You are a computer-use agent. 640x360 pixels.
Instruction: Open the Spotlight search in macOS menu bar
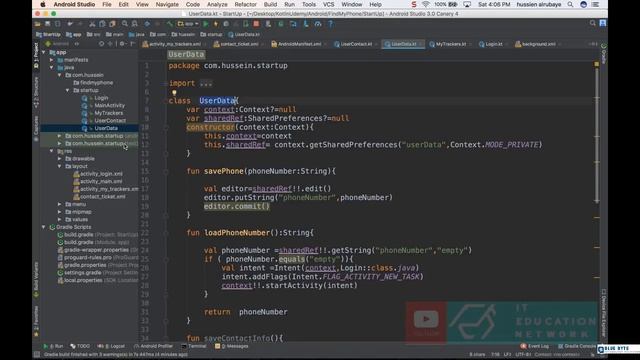click(570, 4)
